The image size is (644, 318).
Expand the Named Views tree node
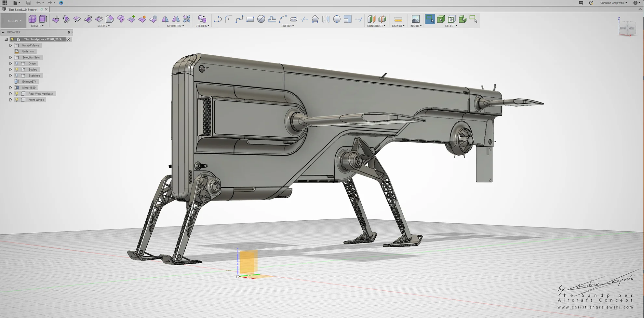pyautogui.click(x=11, y=46)
